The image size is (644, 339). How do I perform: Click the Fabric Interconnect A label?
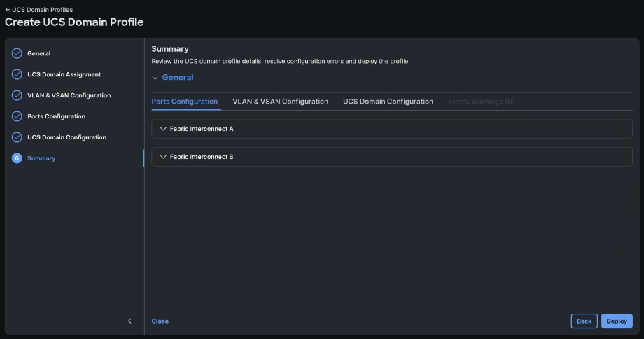(202, 129)
